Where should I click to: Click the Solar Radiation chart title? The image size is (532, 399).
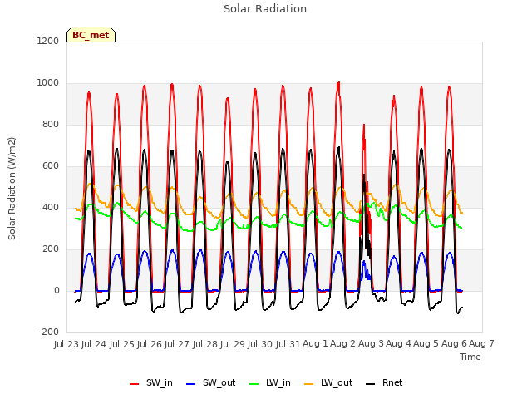tap(265, 9)
